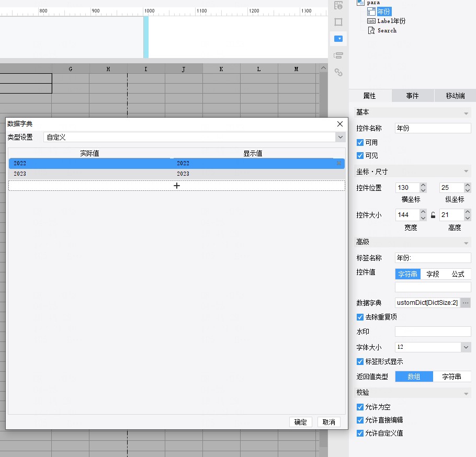Screen dimensions: 476x457
Task: Select the Label年份 tree item
Action: pos(391,21)
